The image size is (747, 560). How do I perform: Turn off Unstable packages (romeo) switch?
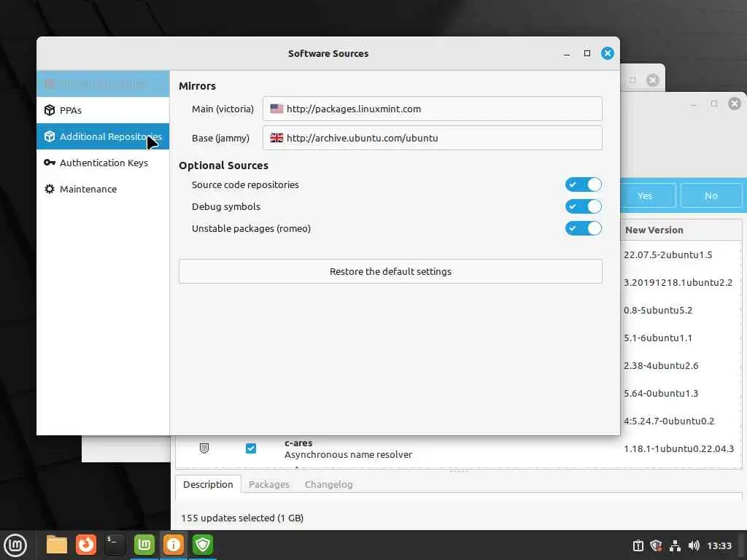coord(583,228)
